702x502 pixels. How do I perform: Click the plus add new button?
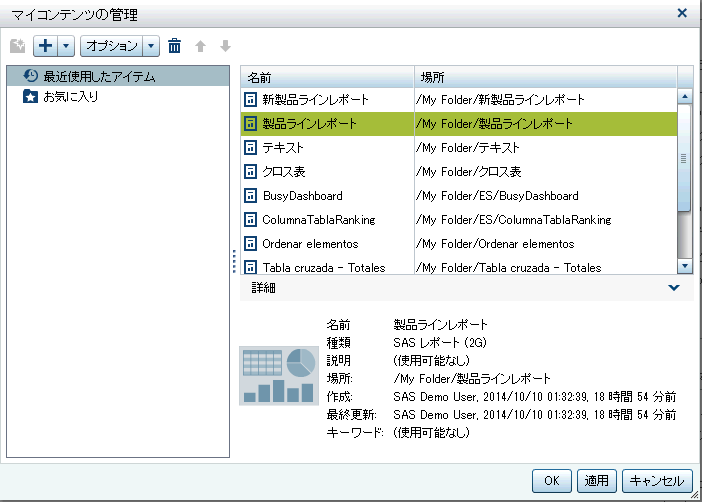point(45,46)
